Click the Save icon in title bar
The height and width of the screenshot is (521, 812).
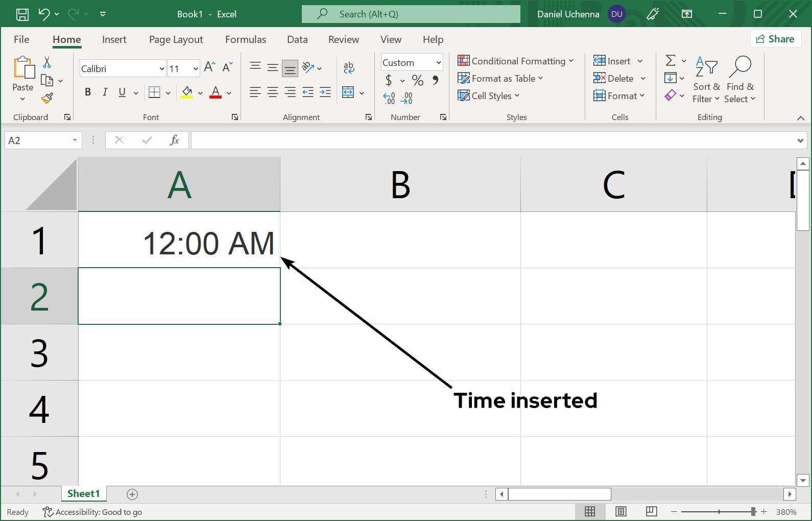point(22,14)
